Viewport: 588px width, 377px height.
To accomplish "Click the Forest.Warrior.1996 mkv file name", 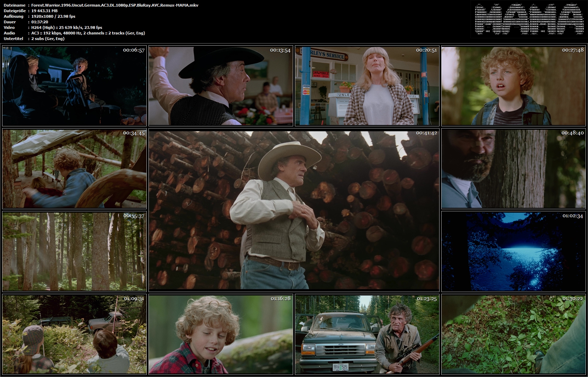I will [115, 5].
